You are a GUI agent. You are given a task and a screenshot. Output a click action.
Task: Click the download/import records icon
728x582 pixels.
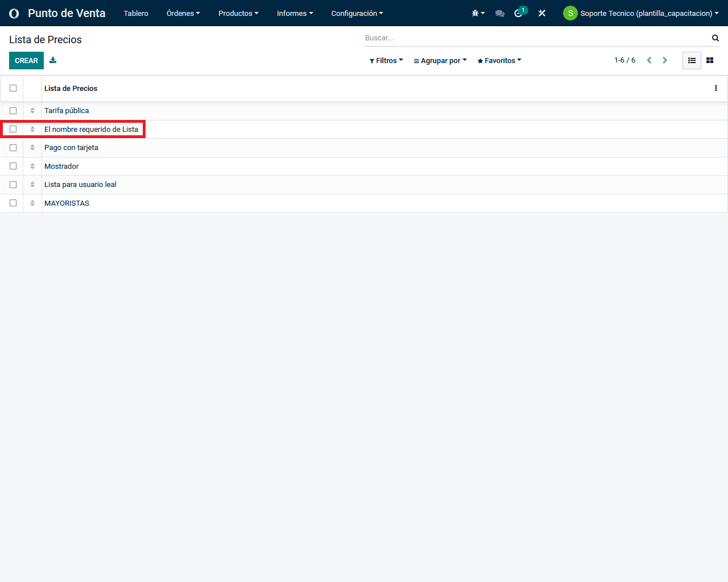click(x=53, y=60)
